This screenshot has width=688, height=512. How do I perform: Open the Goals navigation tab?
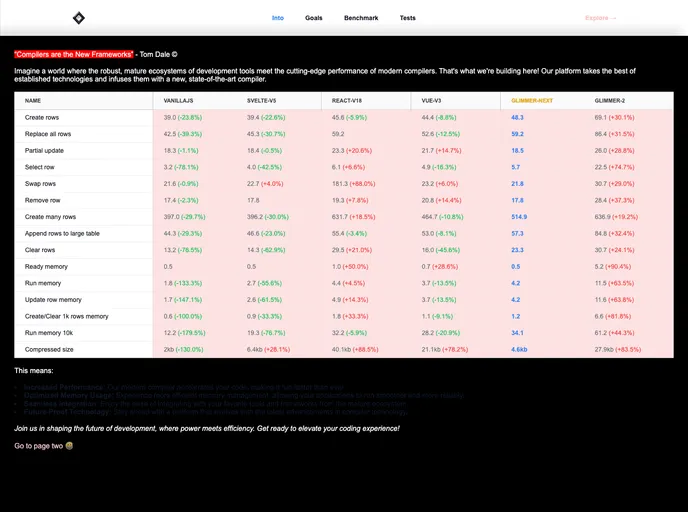314,18
